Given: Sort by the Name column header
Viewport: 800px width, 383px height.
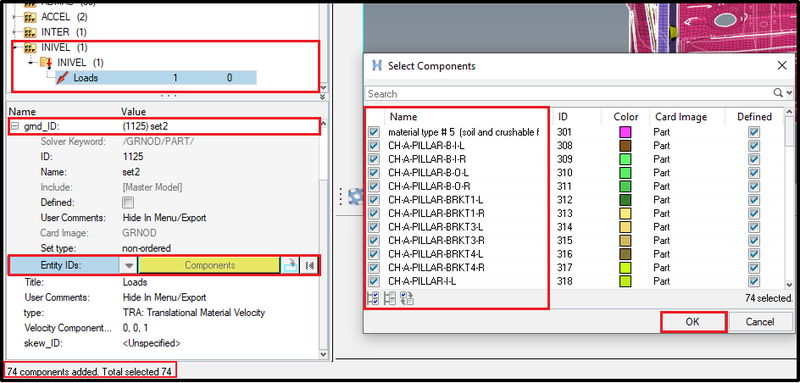Looking at the screenshot, I should [404, 117].
